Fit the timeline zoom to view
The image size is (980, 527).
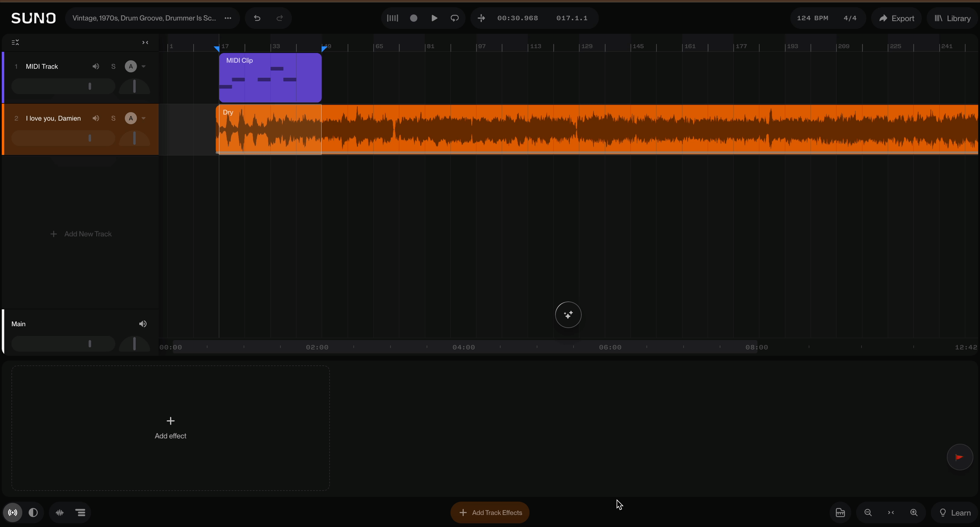point(891,513)
